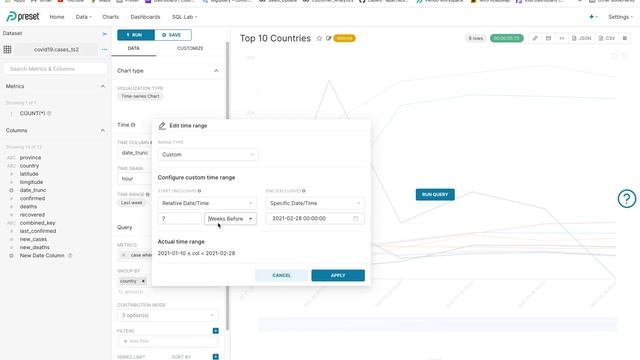Click the combined_key column
640x360 pixels.
pyautogui.click(x=38, y=223)
